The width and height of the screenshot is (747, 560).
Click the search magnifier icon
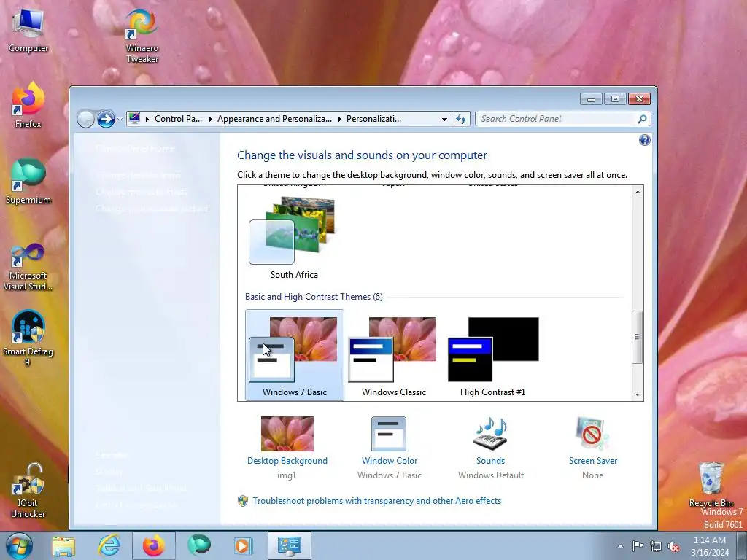(x=642, y=119)
